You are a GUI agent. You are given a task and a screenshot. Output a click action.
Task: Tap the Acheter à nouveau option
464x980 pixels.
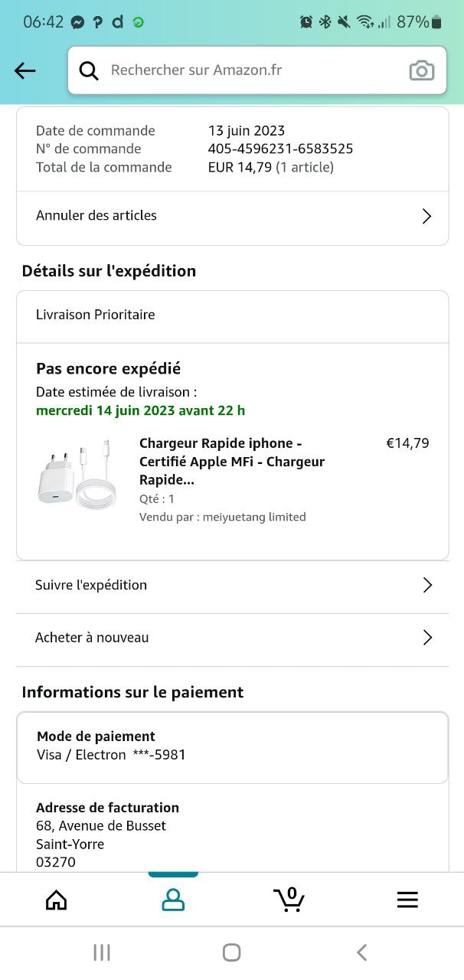click(x=92, y=638)
